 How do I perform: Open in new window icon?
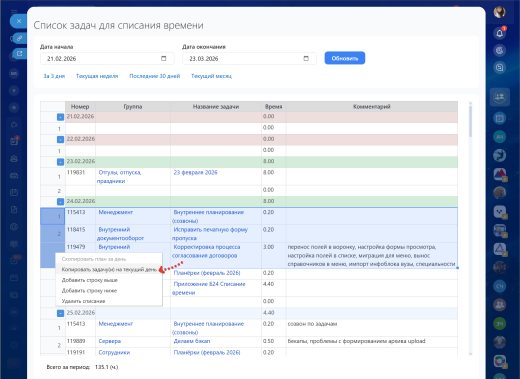[x=19, y=53]
